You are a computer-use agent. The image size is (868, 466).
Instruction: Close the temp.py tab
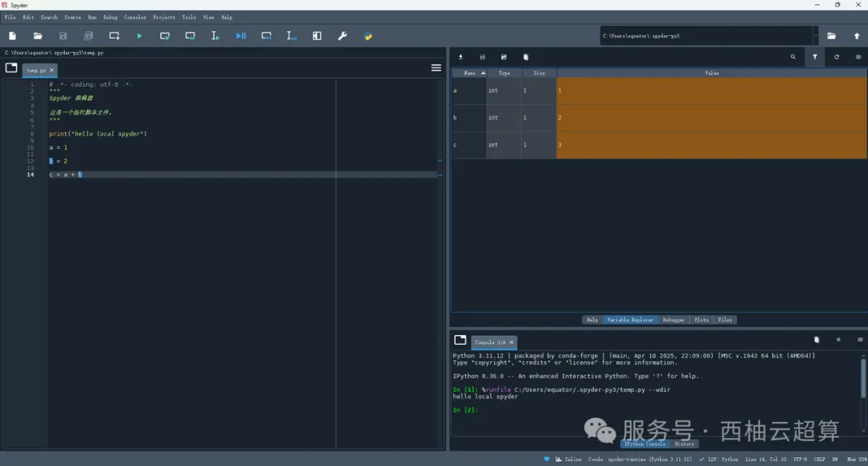tap(51, 70)
